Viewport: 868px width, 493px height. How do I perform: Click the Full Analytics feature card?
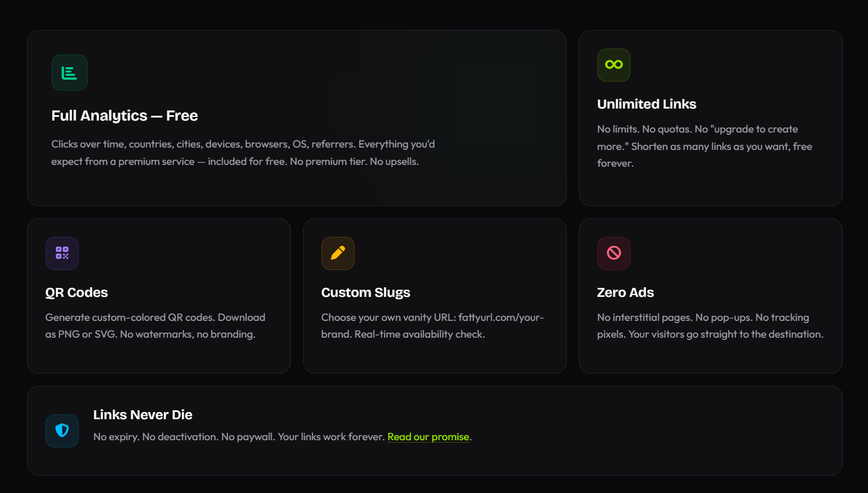296,118
